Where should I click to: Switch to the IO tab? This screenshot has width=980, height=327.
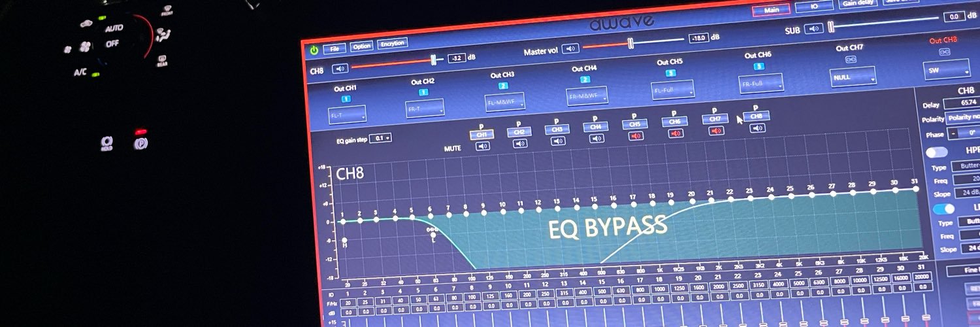814,6
